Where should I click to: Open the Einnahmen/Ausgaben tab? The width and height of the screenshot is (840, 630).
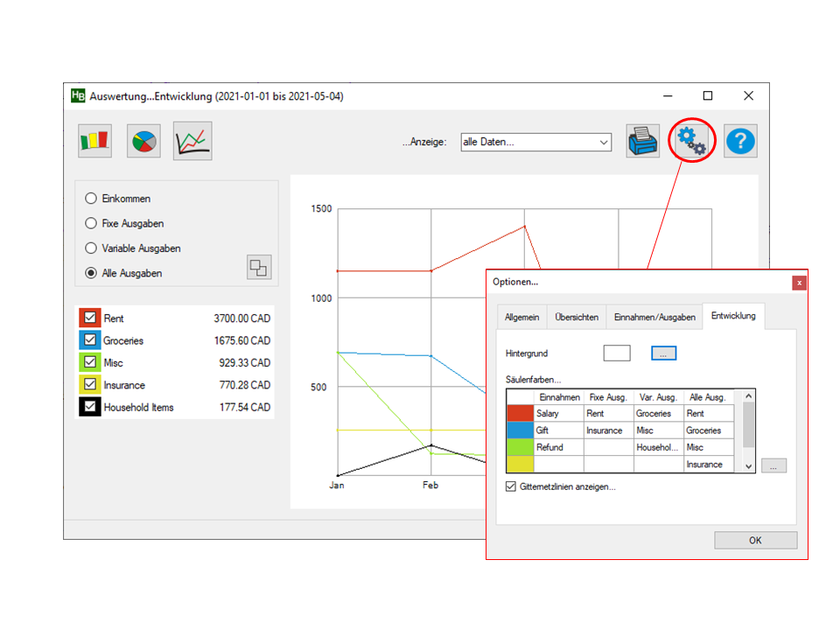coord(654,318)
